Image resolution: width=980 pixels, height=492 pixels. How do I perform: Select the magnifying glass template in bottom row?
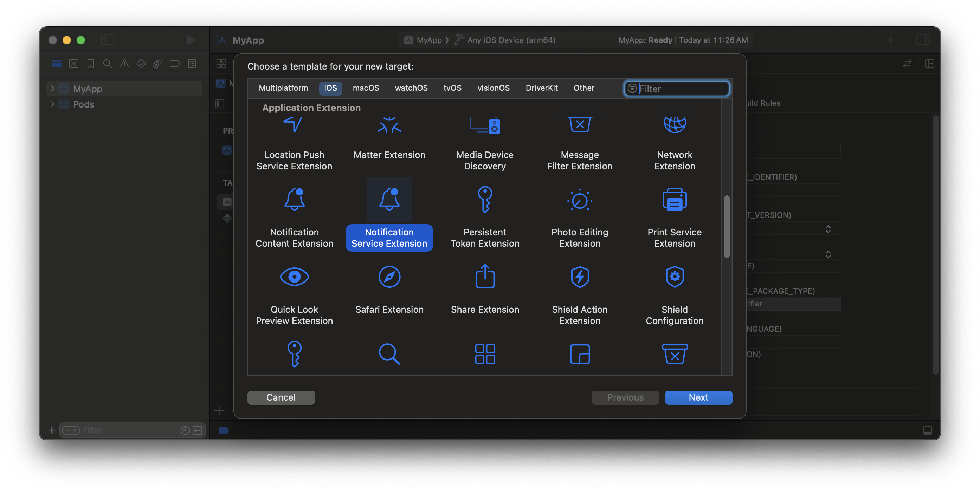click(389, 354)
